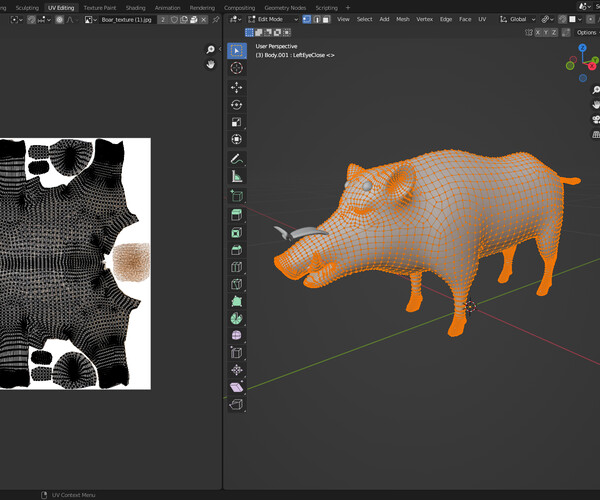Select the Knife tool
This screenshot has width=600, height=500.
point(236,284)
